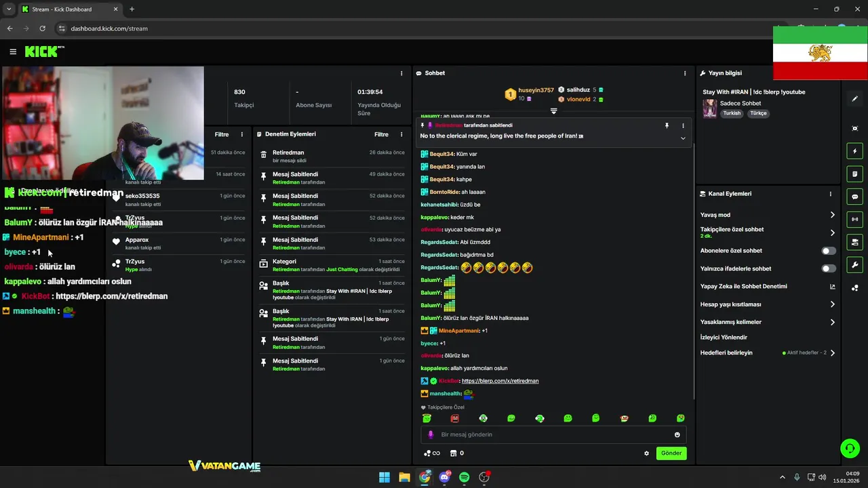The width and height of the screenshot is (868, 488).
Task: Open Discord from the taskbar
Action: pos(444,477)
